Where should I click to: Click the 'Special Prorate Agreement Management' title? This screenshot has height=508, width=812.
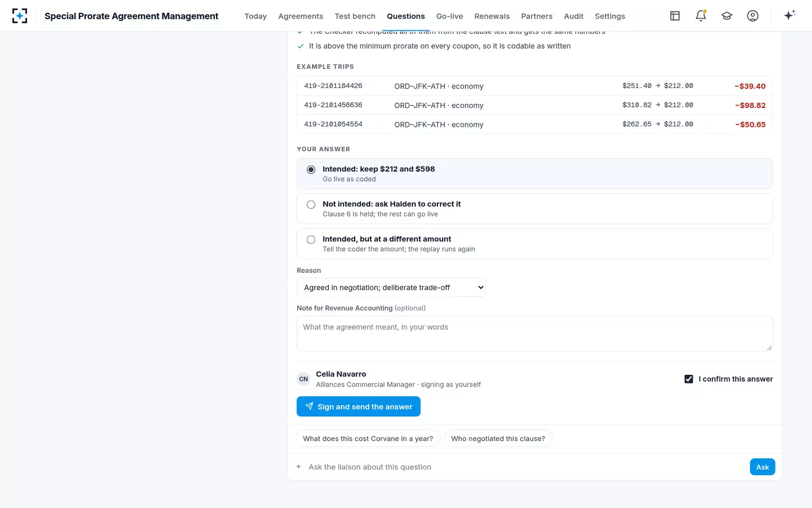pos(131,16)
